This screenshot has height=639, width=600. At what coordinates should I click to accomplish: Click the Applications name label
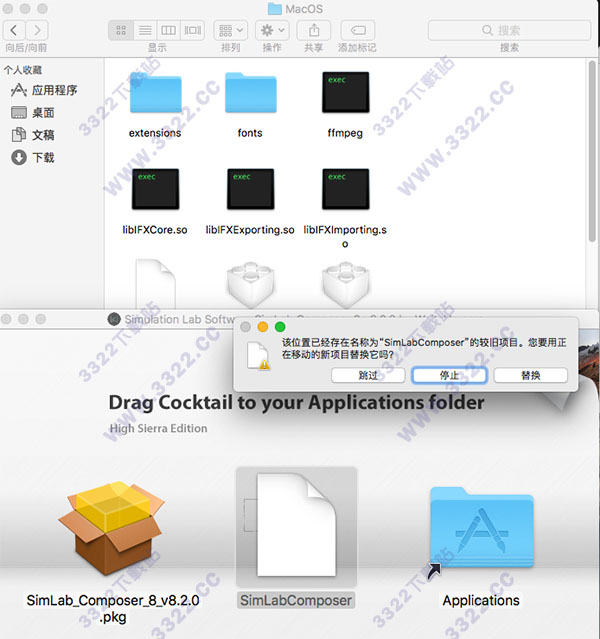coord(481,600)
